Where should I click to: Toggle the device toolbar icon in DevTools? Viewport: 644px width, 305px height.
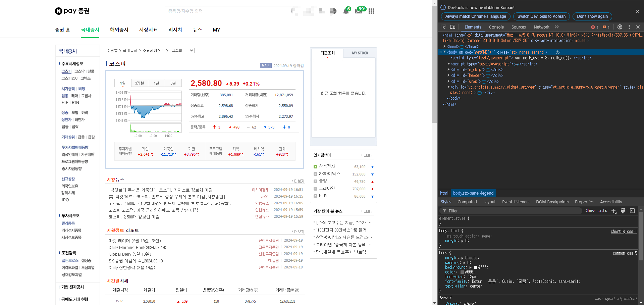tap(452, 27)
